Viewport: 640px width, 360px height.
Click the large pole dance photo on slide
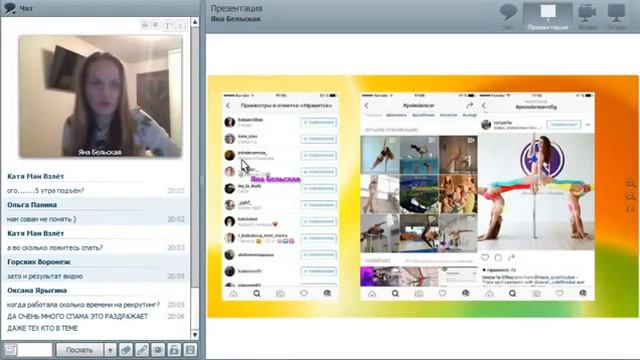(536, 191)
